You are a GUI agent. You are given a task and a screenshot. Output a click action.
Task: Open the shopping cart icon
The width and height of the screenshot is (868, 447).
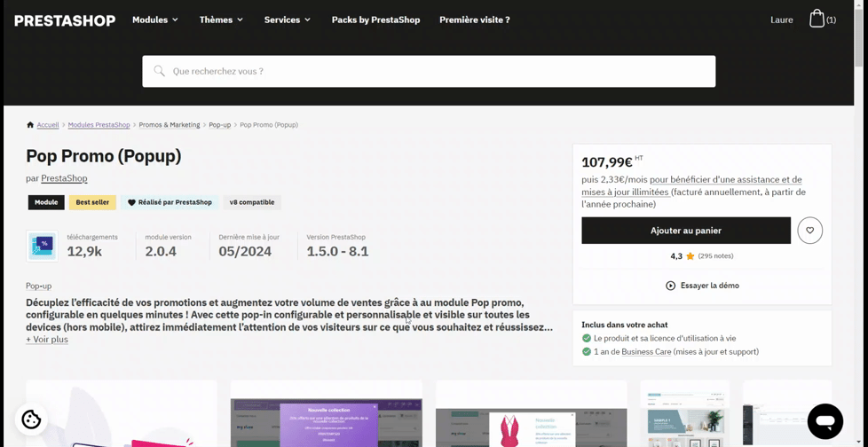click(x=817, y=19)
